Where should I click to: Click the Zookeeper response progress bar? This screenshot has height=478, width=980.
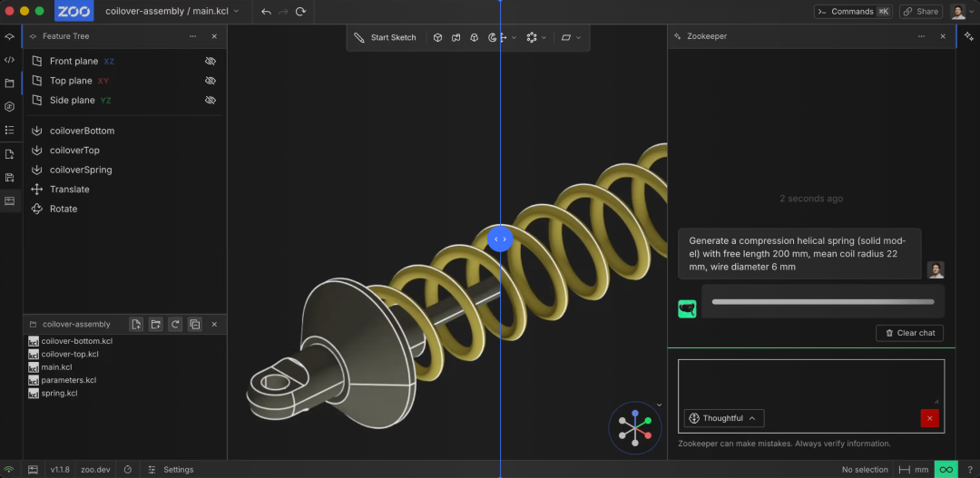click(x=823, y=302)
